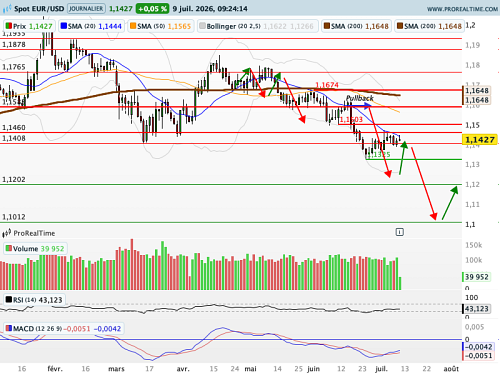Image resolution: width=500 pixels, height=375 pixels.
Task: Click the juin label on the time axis
Action: tap(313, 369)
